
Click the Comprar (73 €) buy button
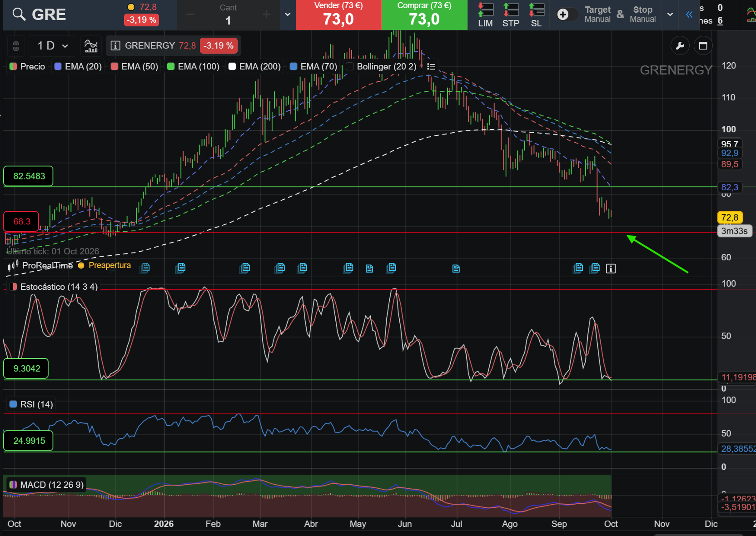coord(424,15)
